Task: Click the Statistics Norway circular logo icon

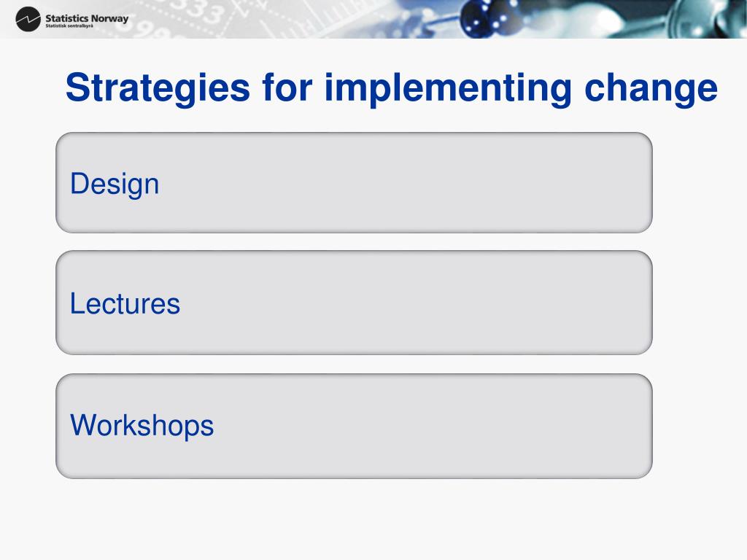Action: (28, 20)
